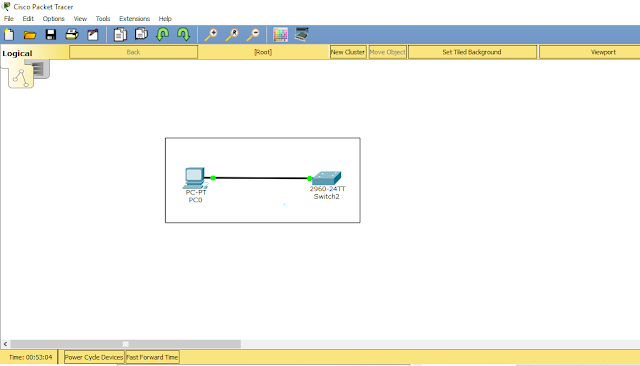640x366 pixels.
Task: Click the [Root] navigation label
Action: pos(263,52)
